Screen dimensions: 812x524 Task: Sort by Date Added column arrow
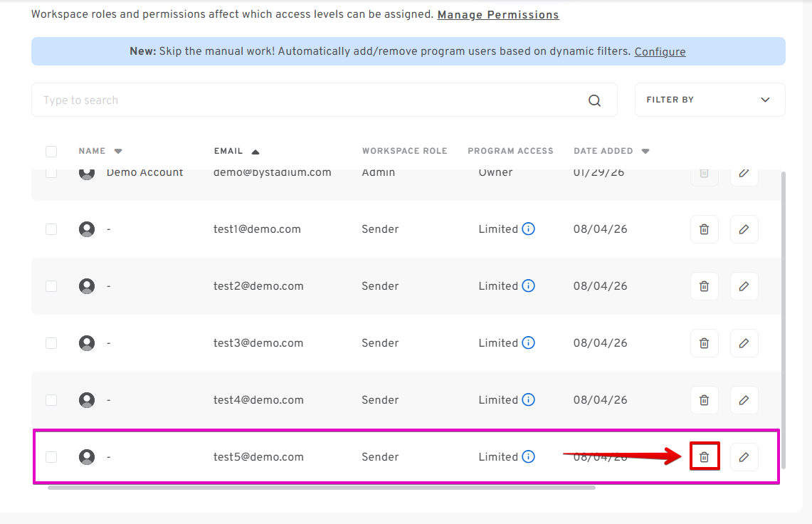coord(645,152)
